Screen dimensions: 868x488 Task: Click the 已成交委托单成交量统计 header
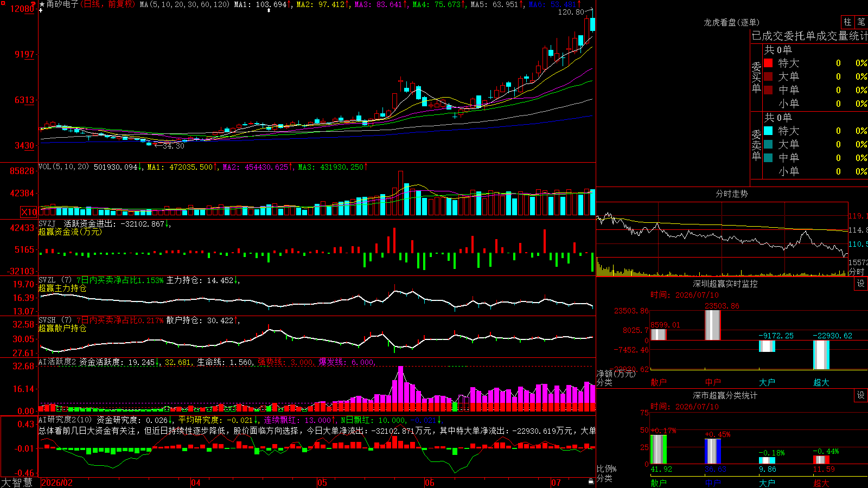809,36
